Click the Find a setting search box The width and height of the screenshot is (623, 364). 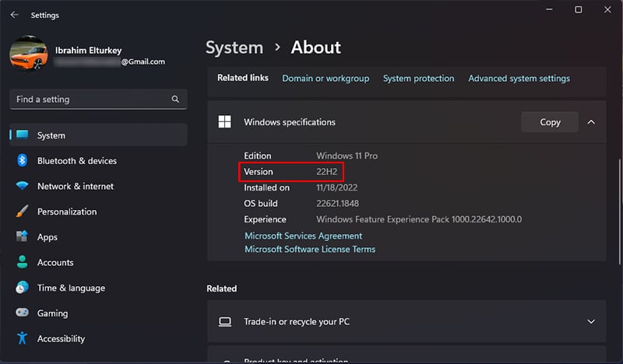pyautogui.click(x=90, y=100)
